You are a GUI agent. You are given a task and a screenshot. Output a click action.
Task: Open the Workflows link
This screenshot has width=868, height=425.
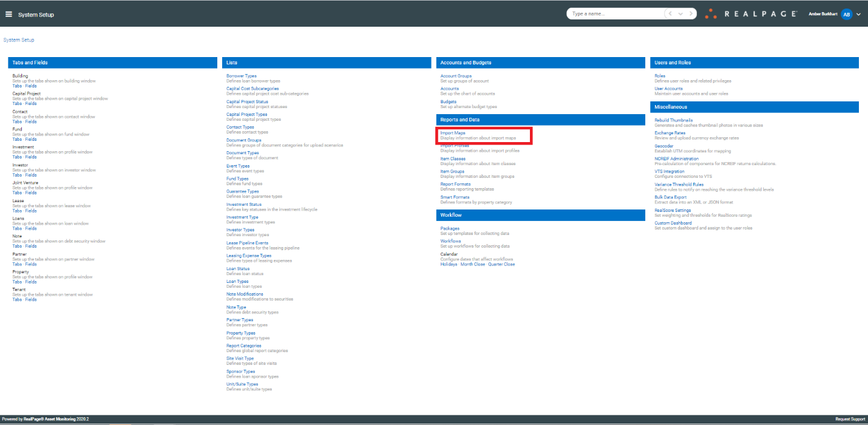click(x=450, y=241)
